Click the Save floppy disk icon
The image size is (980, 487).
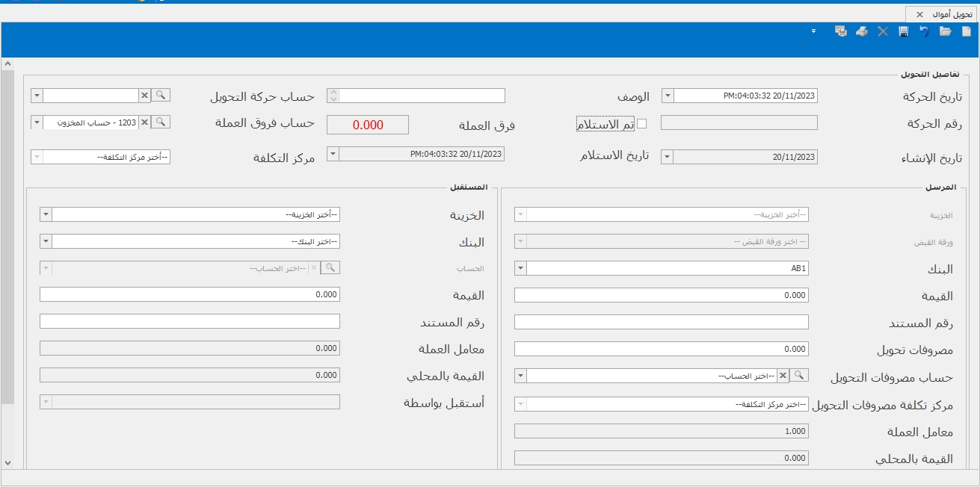pyautogui.click(x=904, y=31)
